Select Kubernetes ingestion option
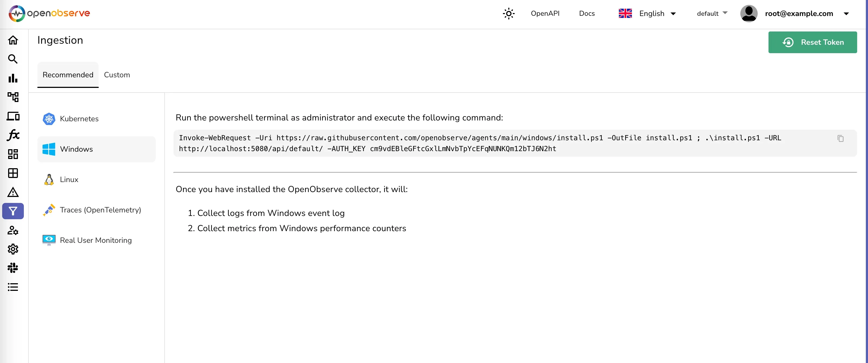This screenshot has width=868, height=363. pyautogui.click(x=79, y=119)
